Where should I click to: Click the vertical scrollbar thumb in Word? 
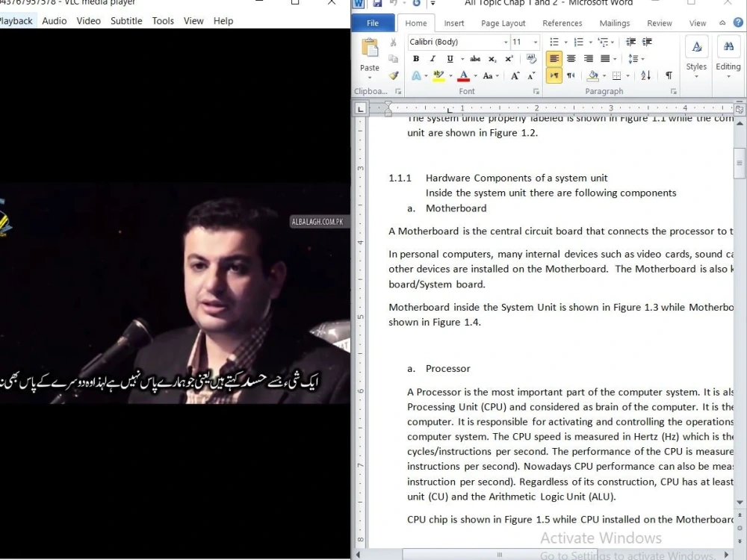click(x=740, y=163)
